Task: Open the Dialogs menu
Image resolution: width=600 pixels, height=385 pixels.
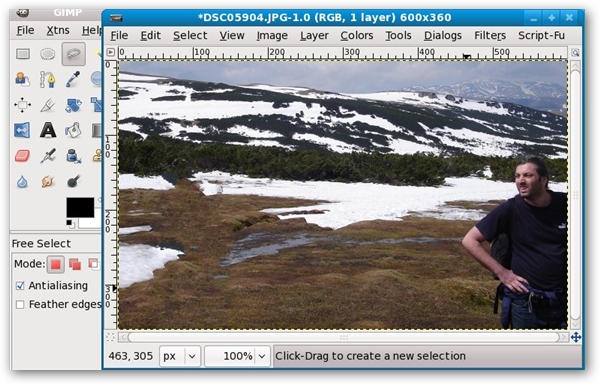Action: pos(443,36)
